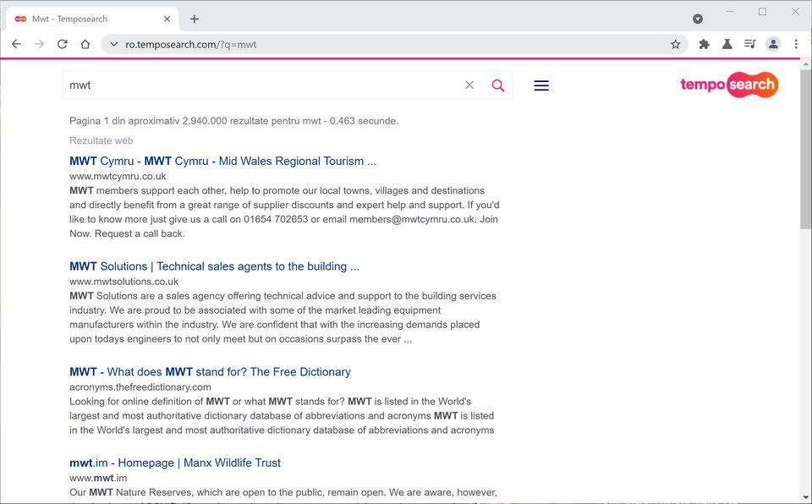Go to homepage via the home icon
Screen dimensions: 812x504
[85, 44]
